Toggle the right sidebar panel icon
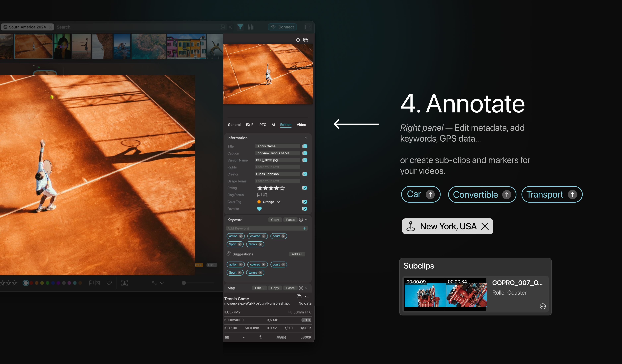Screen dimensions: 622x364 (x=308, y=27)
